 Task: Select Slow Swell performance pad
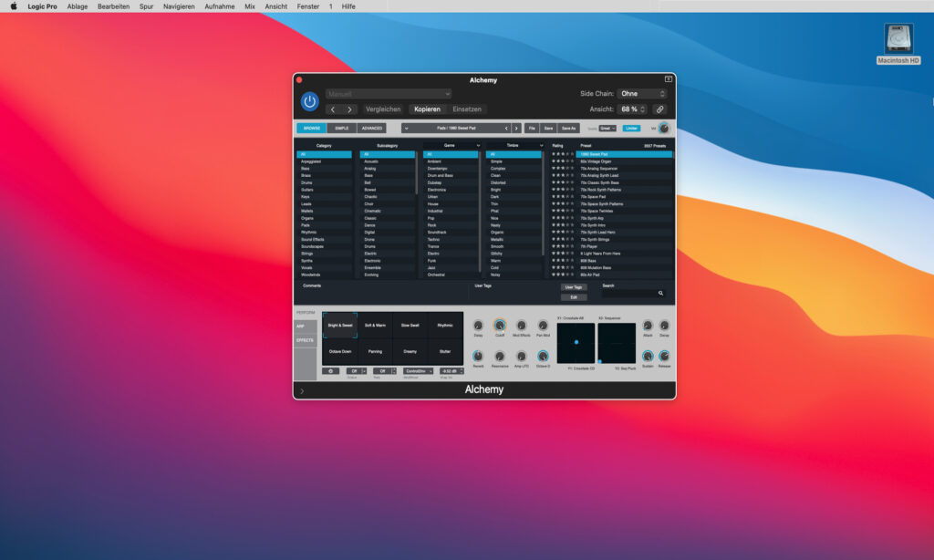coord(410,326)
